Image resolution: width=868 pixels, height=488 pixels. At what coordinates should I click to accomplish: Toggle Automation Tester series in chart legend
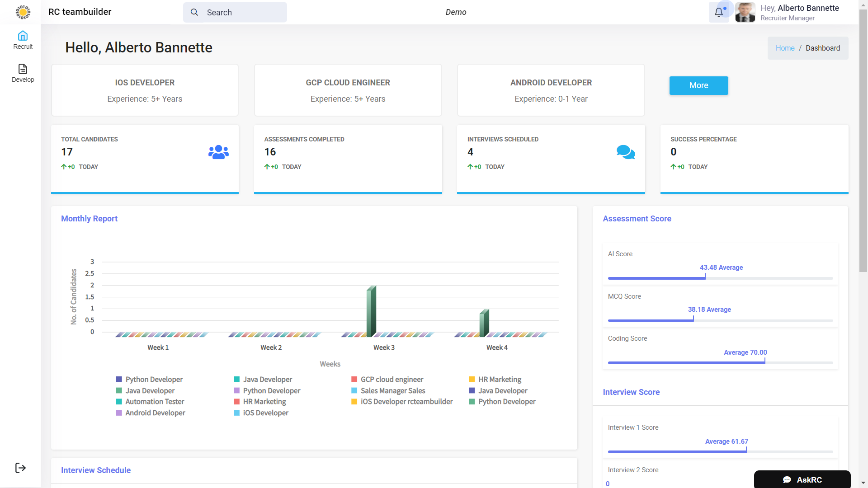pos(155,402)
